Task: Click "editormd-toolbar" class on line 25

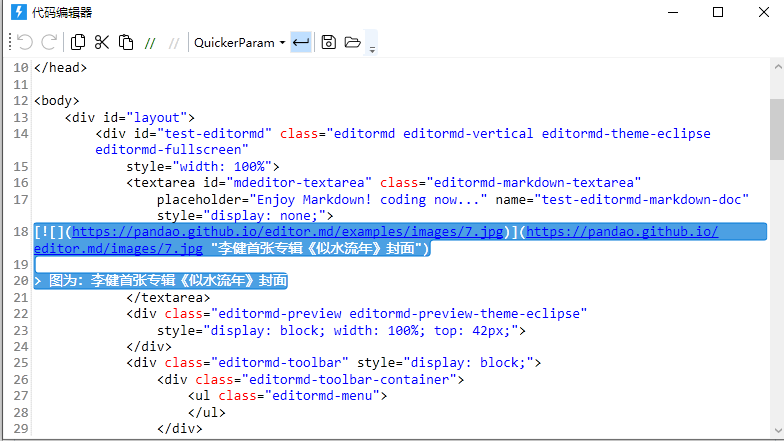Action: [280, 362]
